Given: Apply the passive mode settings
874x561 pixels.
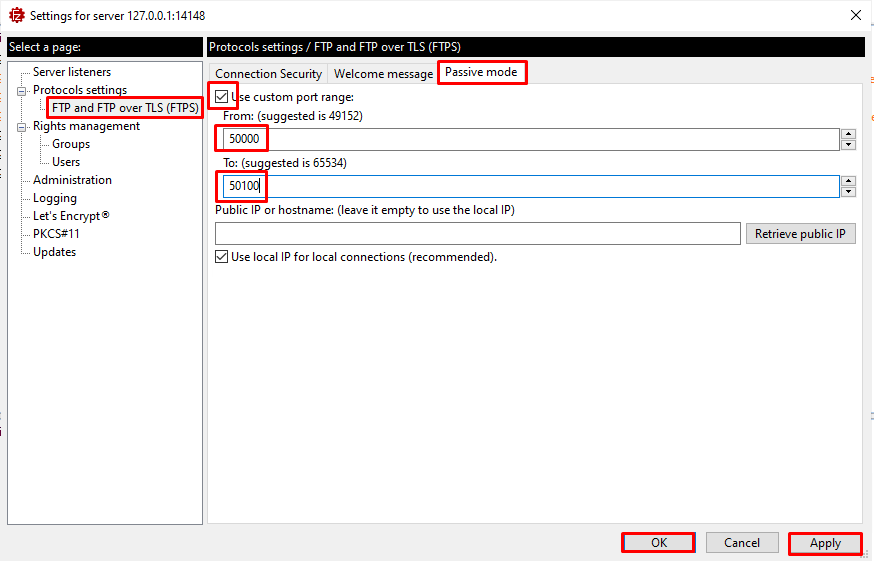Looking at the screenshot, I should (x=825, y=543).
